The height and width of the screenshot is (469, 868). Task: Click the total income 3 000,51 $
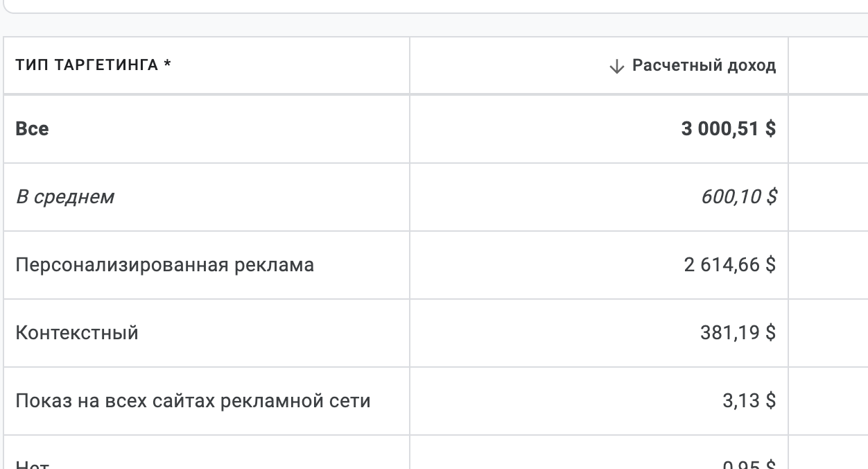tap(729, 129)
